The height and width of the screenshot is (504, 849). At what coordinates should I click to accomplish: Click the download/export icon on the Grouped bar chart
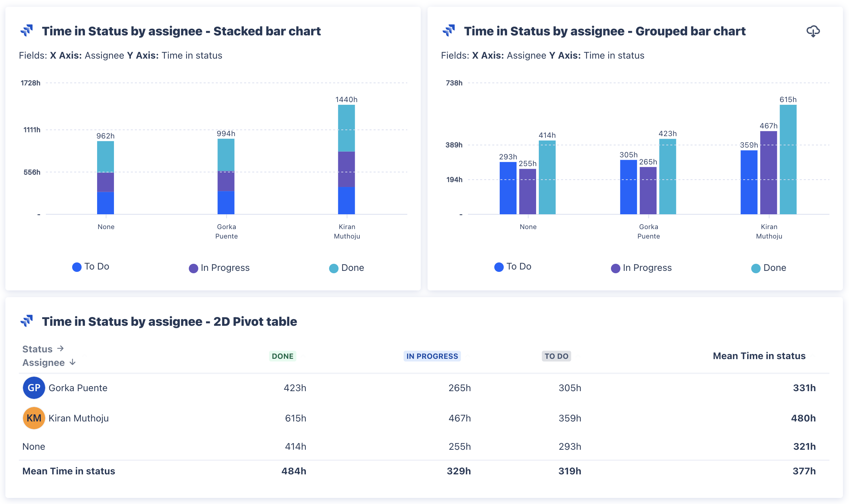[812, 31]
